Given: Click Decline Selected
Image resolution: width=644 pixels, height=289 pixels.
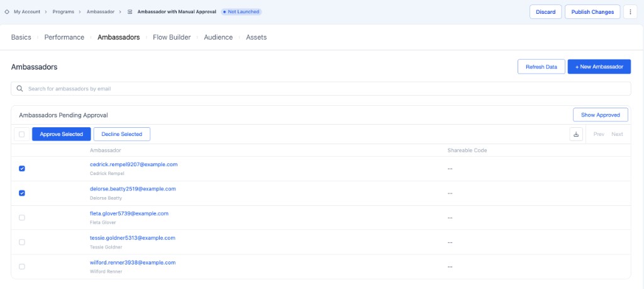Looking at the screenshot, I should tap(122, 134).
